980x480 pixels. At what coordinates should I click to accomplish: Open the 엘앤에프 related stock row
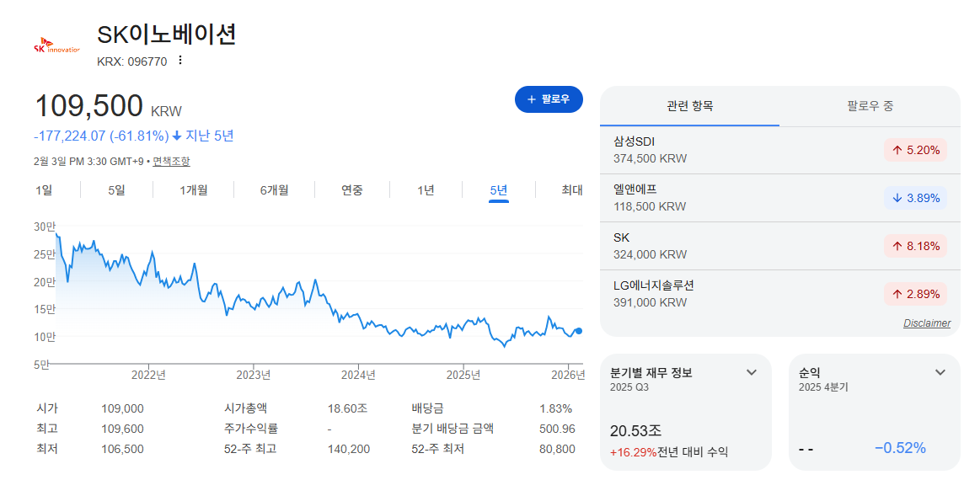click(x=780, y=198)
